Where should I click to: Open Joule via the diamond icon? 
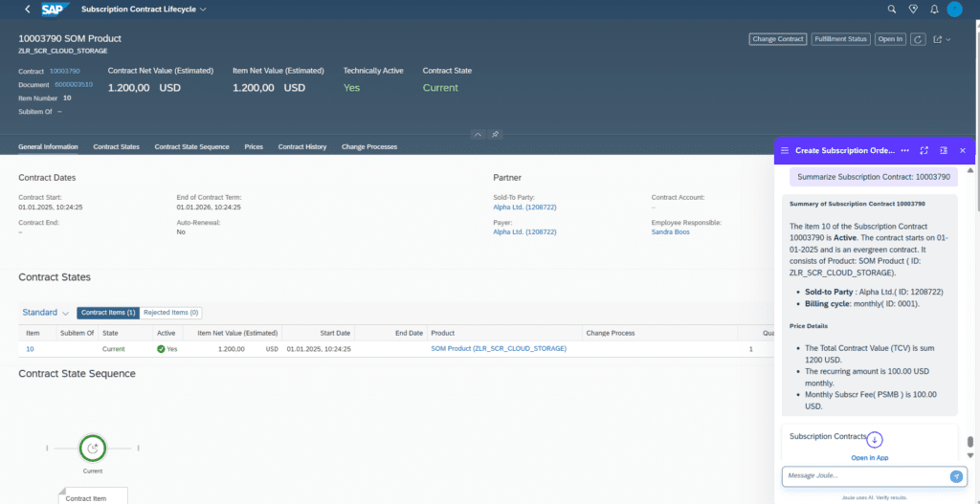(x=913, y=10)
